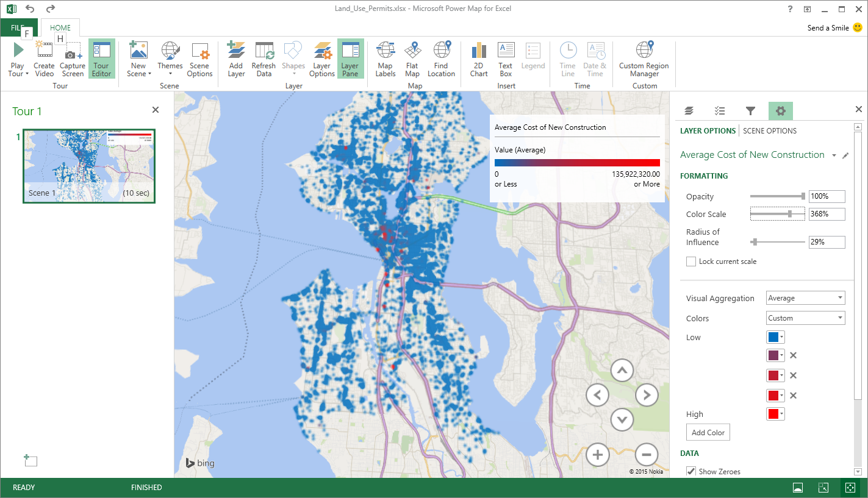Rotate the map left with the arrow
Image resolution: width=868 pixels, height=498 pixels.
[x=597, y=395]
